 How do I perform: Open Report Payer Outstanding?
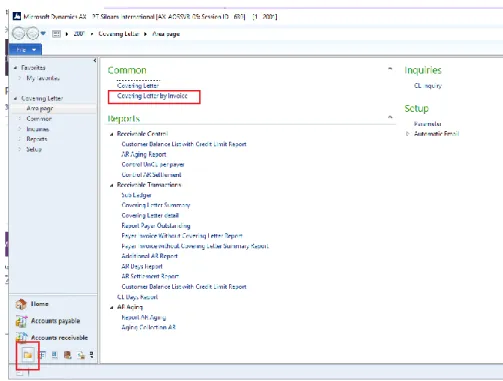(156, 226)
